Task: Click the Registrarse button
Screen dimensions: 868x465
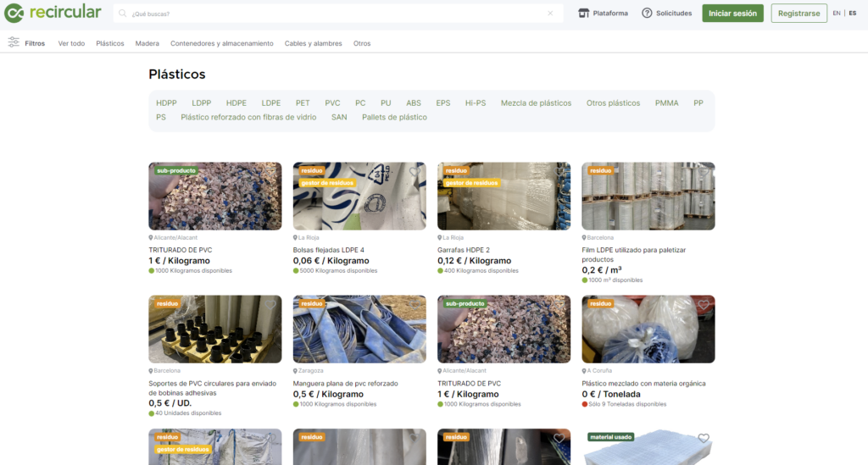Action: 798,14
